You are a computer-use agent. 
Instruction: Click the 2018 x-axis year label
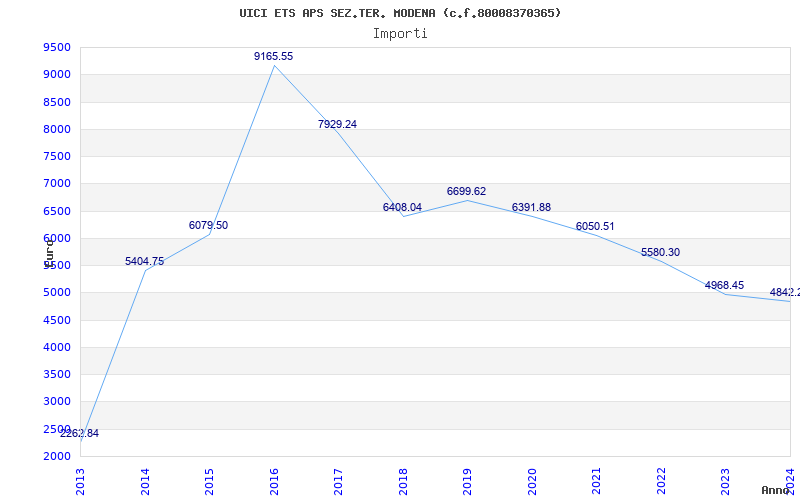click(x=403, y=481)
